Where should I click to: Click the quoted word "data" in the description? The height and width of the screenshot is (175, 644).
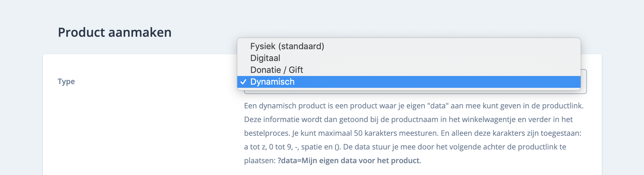point(438,106)
